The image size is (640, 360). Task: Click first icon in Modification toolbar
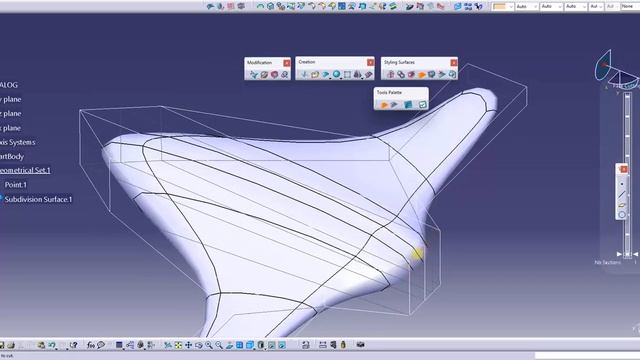pyautogui.click(x=254, y=75)
